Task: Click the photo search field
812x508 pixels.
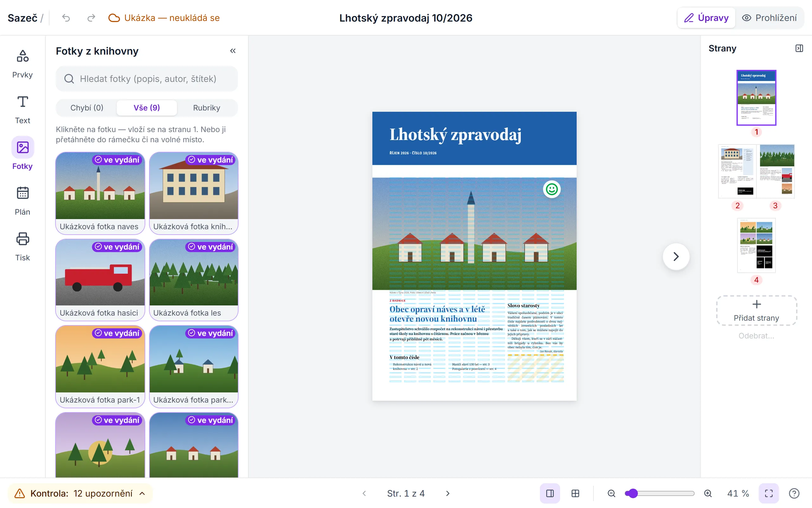Action: click(147, 79)
